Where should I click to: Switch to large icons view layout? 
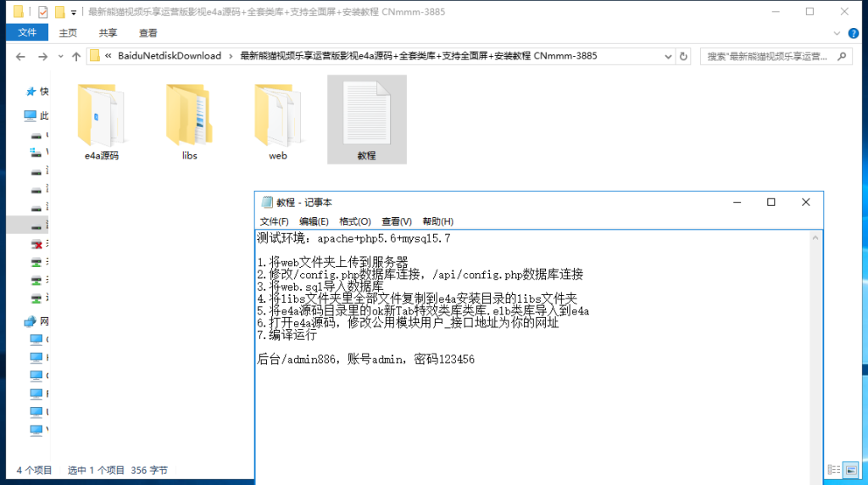851,470
